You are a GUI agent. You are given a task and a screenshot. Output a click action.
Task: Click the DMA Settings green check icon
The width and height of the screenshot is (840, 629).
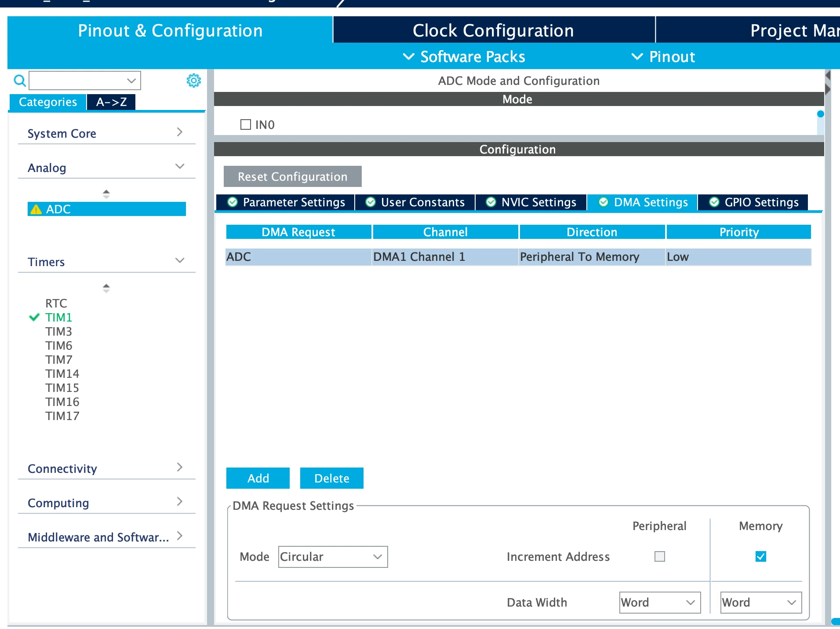[x=604, y=202]
